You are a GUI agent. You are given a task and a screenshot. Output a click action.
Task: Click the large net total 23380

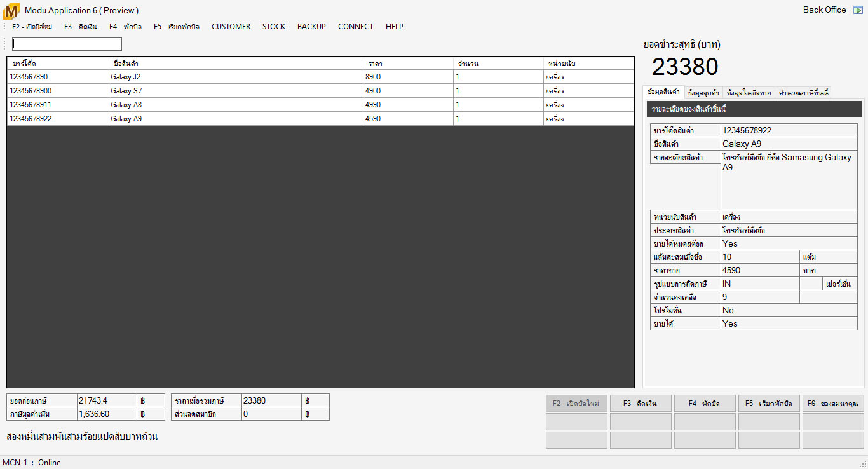click(685, 67)
